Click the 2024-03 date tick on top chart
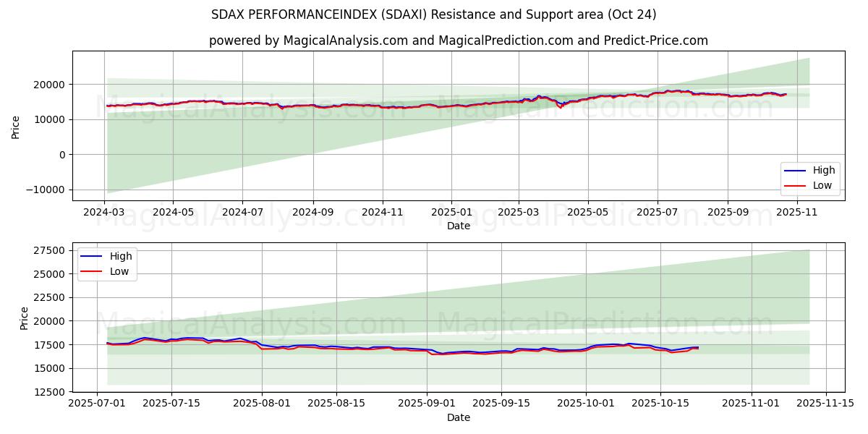This screenshot has width=868, height=434. click(x=104, y=213)
